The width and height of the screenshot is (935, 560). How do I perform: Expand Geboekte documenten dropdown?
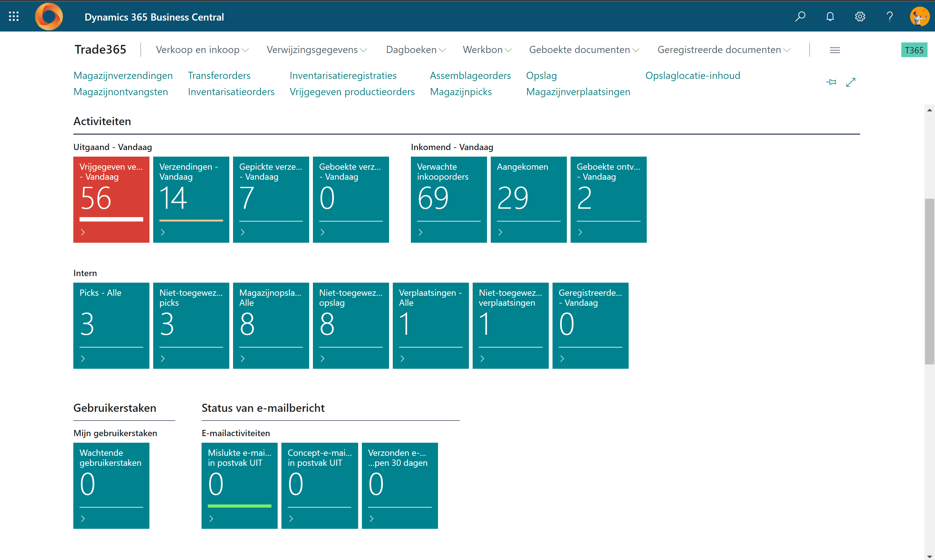tap(584, 50)
